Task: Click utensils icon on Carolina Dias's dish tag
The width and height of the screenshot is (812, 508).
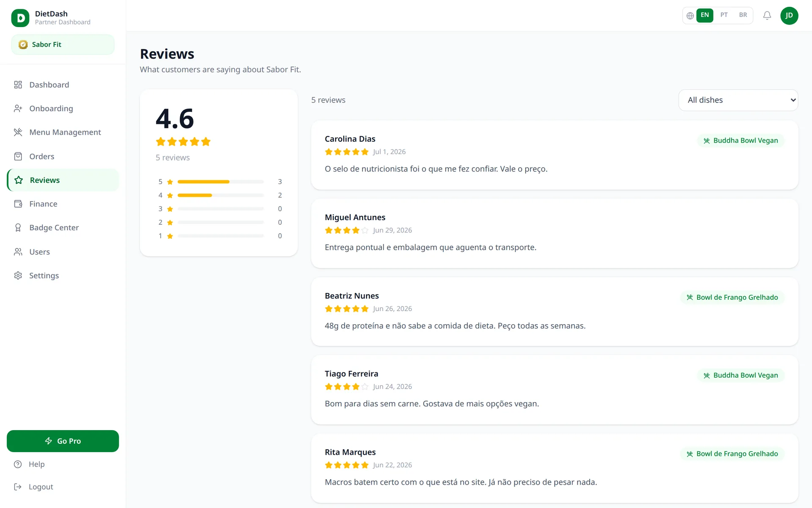Action: click(707, 141)
